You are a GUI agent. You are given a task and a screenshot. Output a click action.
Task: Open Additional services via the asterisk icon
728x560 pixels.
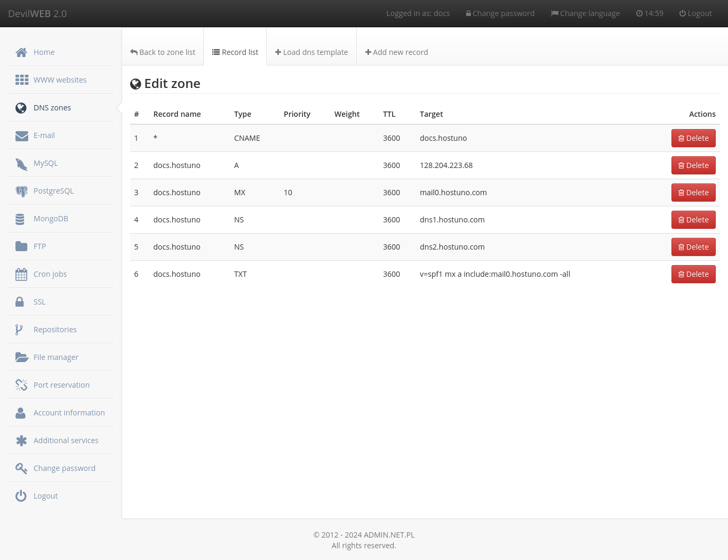point(21,440)
